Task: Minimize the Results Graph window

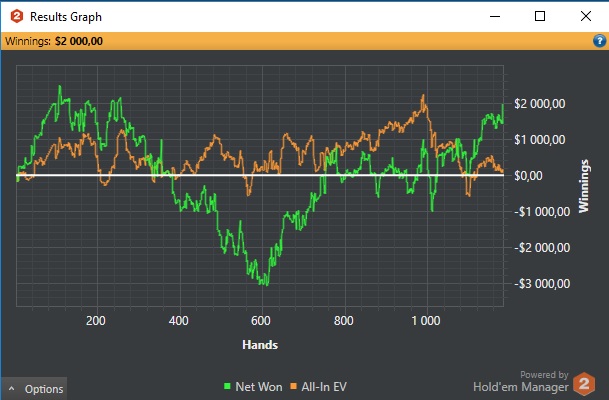Action: pyautogui.click(x=495, y=16)
